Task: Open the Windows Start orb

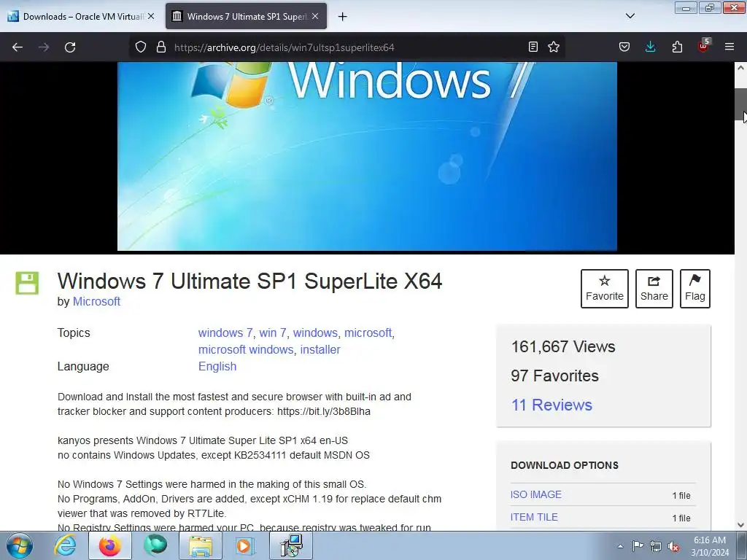Action: coord(20,545)
